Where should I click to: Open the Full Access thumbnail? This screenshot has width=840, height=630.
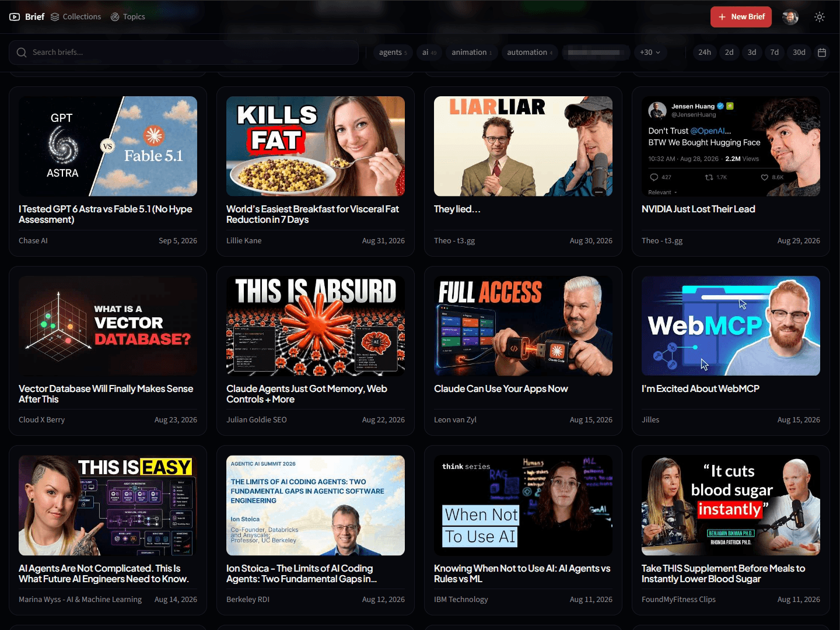click(x=523, y=326)
